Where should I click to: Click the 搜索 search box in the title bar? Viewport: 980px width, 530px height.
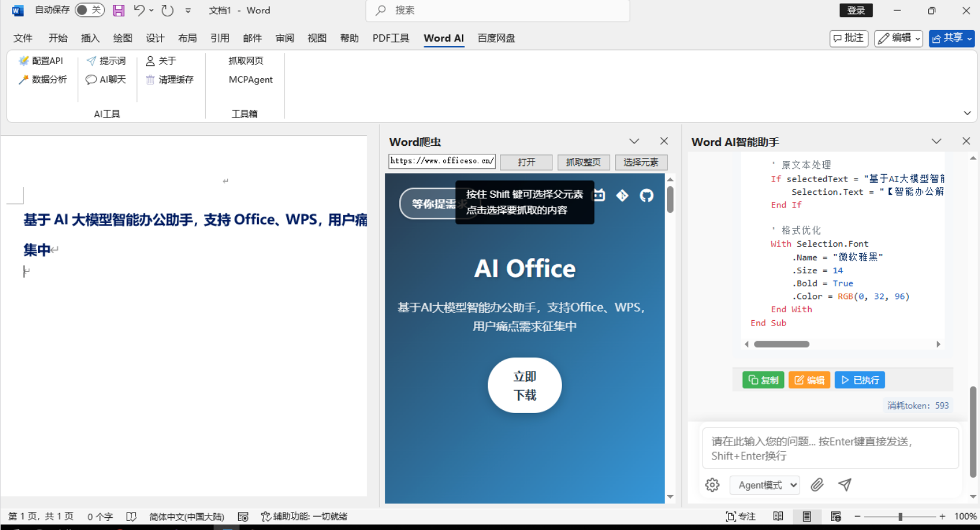pyautogui.click(x=498, y=10)
